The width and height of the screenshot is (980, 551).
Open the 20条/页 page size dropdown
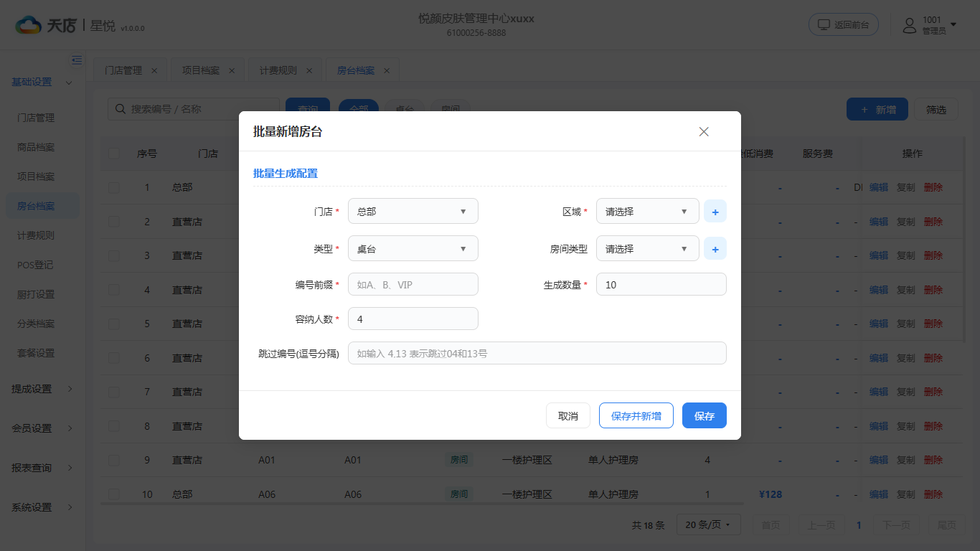click(x=709, y=524)
